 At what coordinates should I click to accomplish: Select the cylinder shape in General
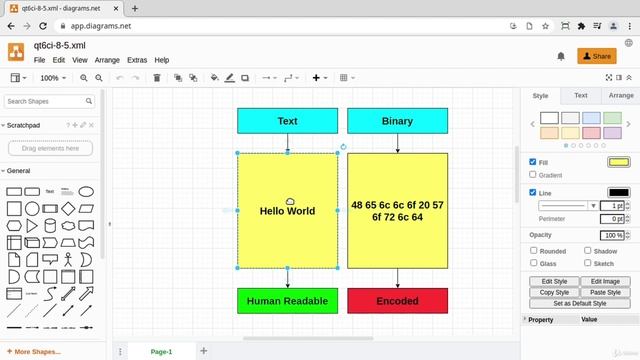[x=50, y=226]
